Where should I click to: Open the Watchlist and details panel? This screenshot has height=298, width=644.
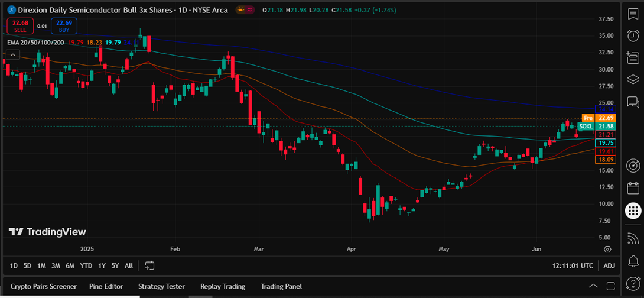(633, 14)
